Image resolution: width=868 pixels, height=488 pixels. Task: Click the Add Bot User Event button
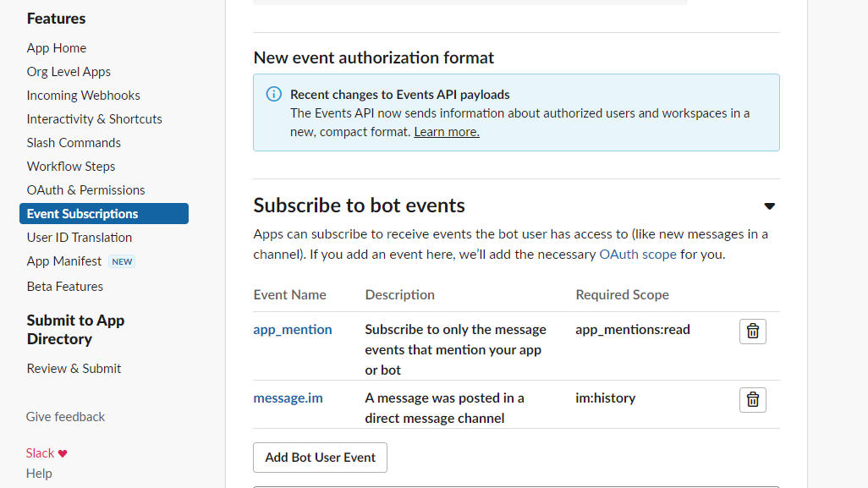click(x=320, y=458)
